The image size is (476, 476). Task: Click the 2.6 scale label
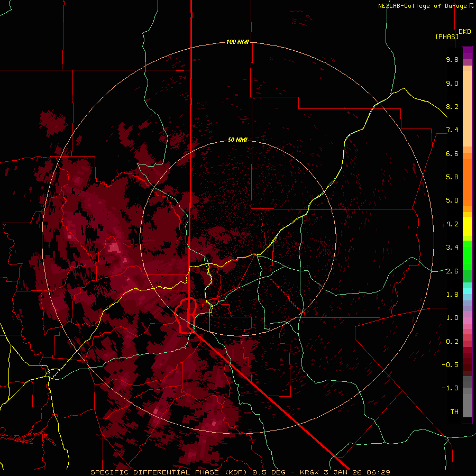[452, 271]
